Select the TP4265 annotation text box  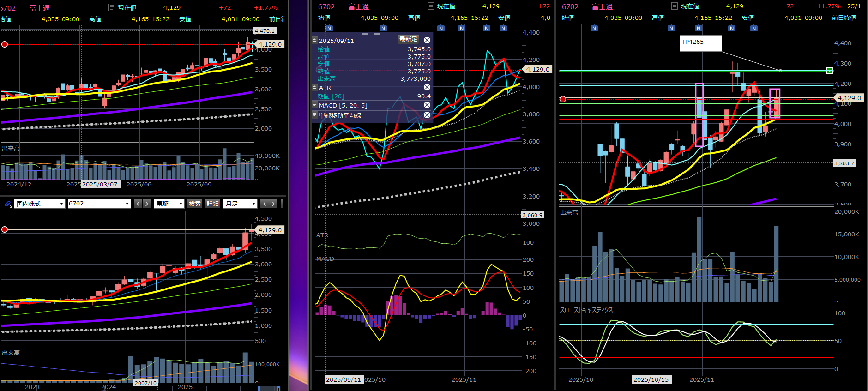(700, 43)
